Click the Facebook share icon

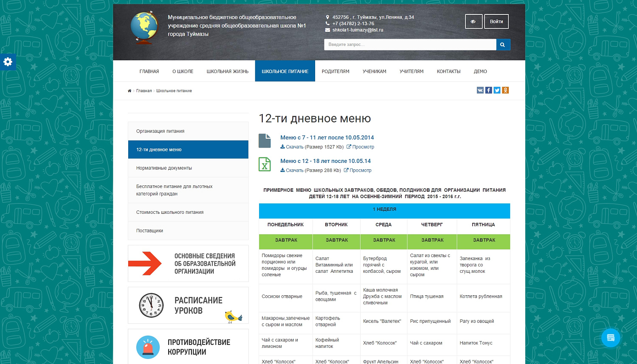[x=488, y=90]
